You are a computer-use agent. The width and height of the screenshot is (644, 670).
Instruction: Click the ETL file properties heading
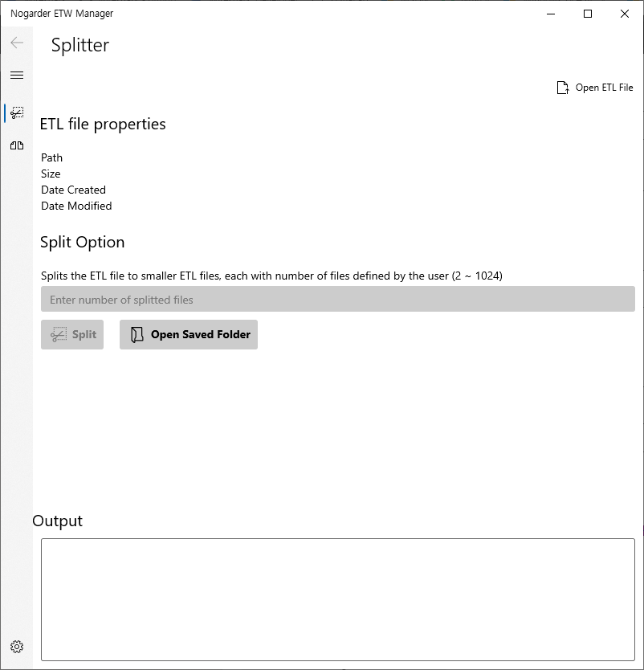pos(103,125)
